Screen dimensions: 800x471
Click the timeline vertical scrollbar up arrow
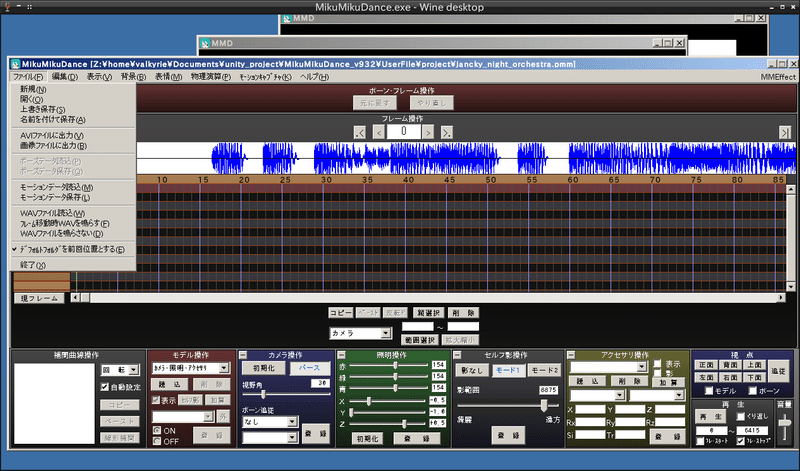click(x=791, y=189)
